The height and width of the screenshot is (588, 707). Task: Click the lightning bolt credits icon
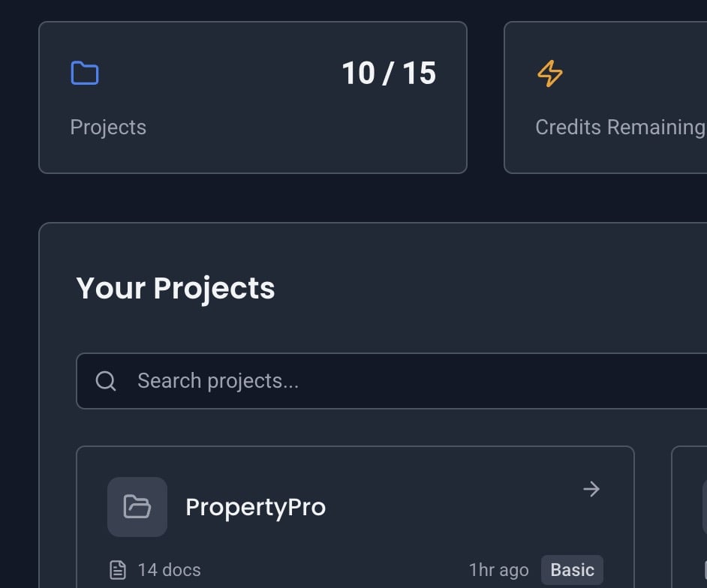[550, 73]
